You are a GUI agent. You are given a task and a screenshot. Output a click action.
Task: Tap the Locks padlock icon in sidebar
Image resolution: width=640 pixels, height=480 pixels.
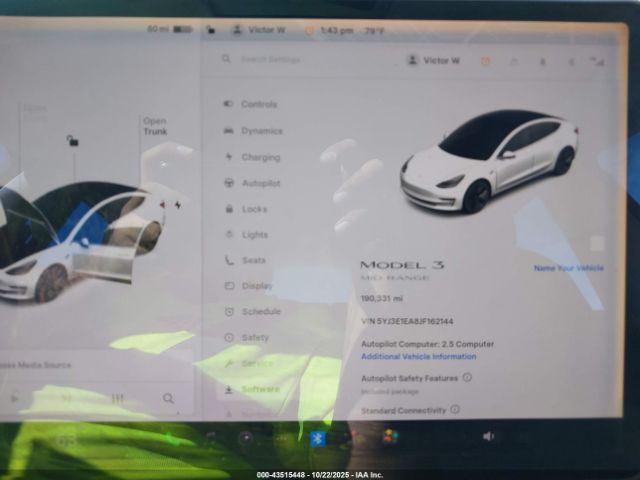point(229,209)
